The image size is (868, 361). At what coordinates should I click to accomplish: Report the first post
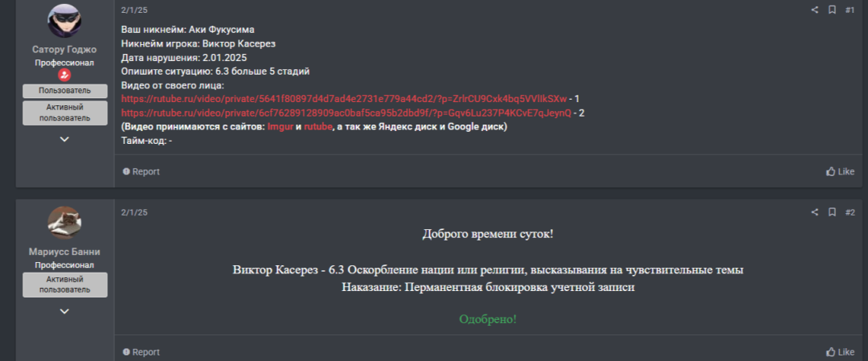coord(141,171)
